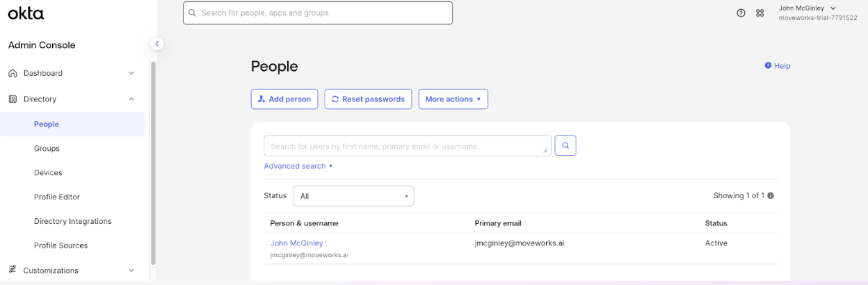
Task: Click the Okta logo
Action: [26, 13]
